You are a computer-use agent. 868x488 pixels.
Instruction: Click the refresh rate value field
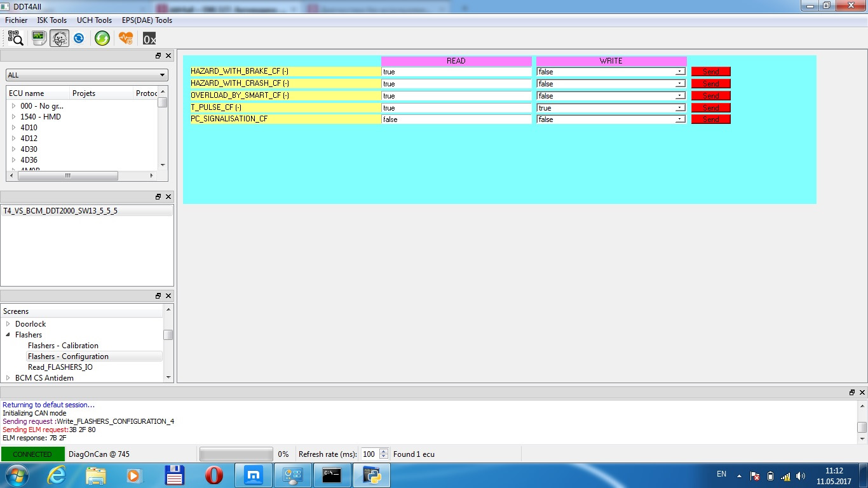pyautogui.click(x=369, y=454)
